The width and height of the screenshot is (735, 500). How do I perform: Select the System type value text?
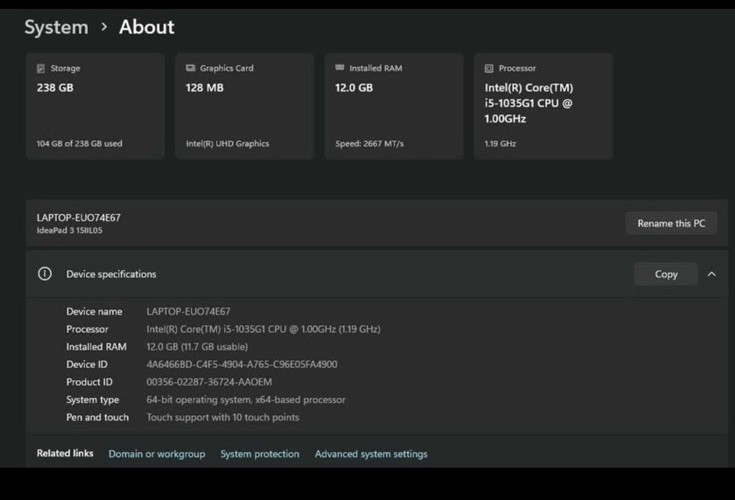[246, 400]
